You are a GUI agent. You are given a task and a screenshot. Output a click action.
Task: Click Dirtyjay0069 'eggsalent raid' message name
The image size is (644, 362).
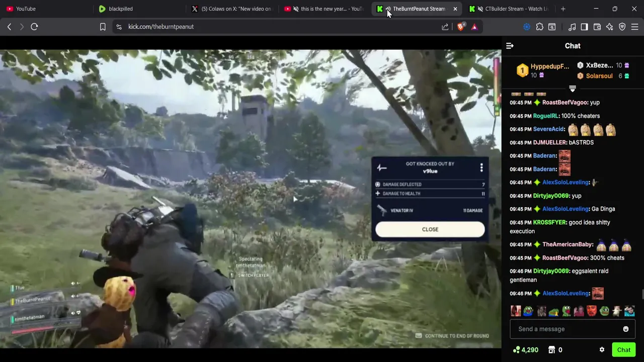click(551, 271)
